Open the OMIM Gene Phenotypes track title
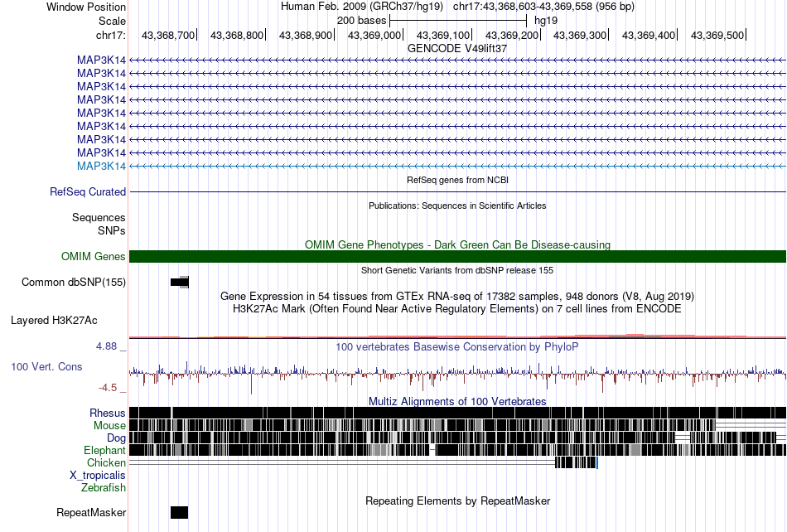787x532 pixels. [457, 244]
